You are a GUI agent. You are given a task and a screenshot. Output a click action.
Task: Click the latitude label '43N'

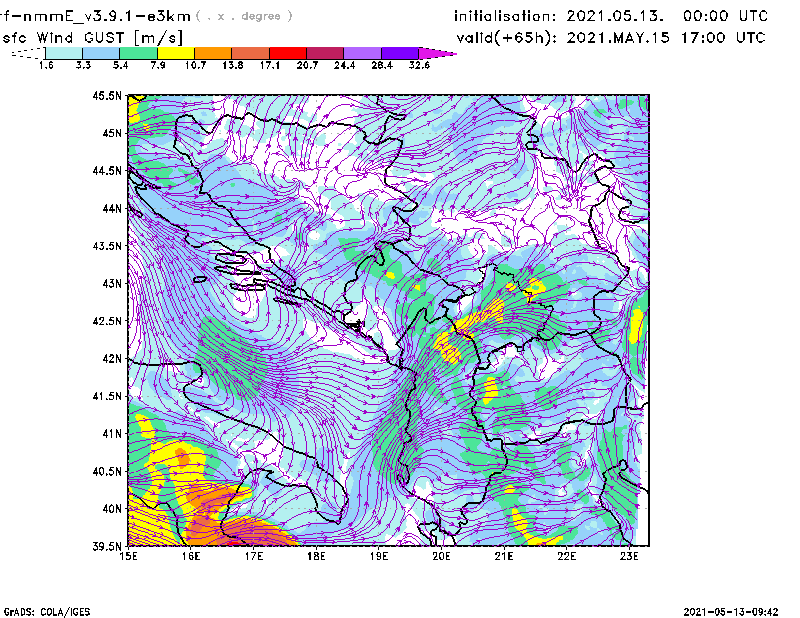pos(112,283)
